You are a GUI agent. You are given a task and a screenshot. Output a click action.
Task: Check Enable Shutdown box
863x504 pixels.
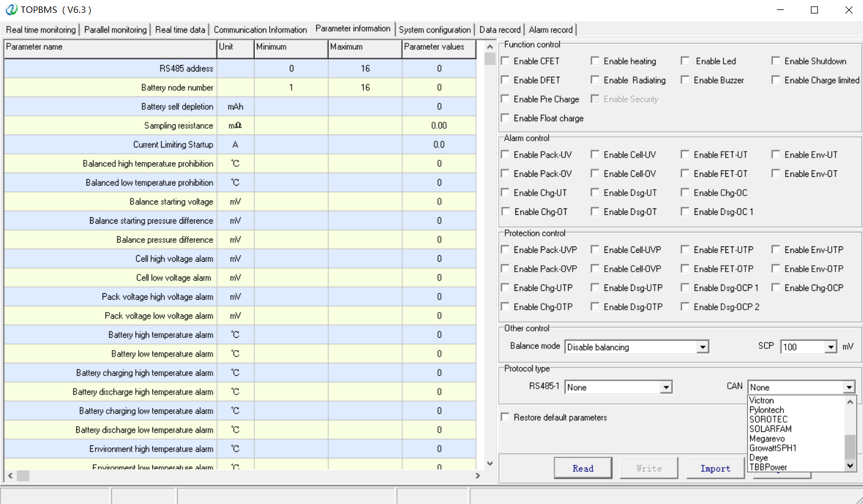coord(776,61)
